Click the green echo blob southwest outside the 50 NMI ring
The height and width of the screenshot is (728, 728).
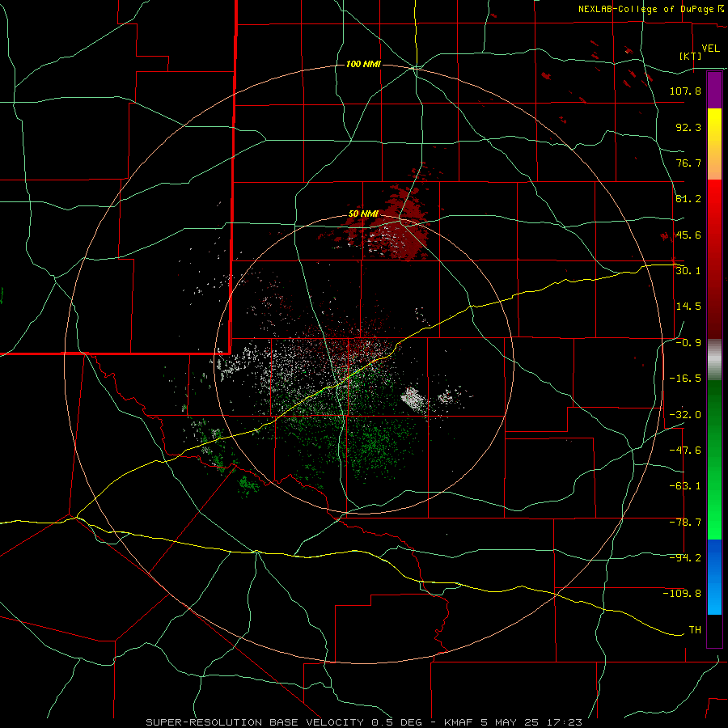(249, 485)
